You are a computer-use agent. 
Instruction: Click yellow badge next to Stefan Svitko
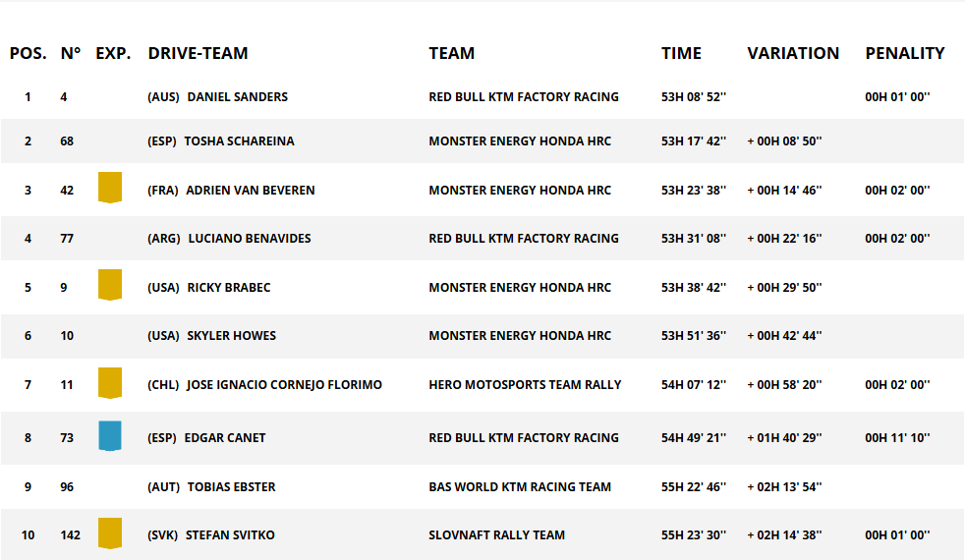coord(110,532)
